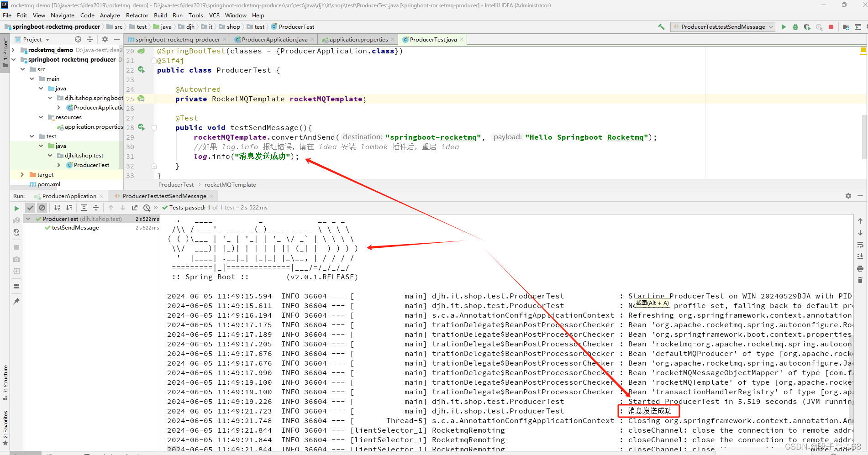This screenshot has width=868, height=455.
Task: Open pom.xml in the project tree
Action: tap(48, 184)
